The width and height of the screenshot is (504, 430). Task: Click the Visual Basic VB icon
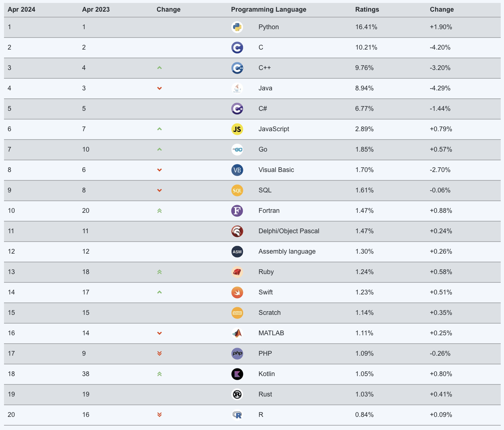pyautogui.click(x=237, y=170)
